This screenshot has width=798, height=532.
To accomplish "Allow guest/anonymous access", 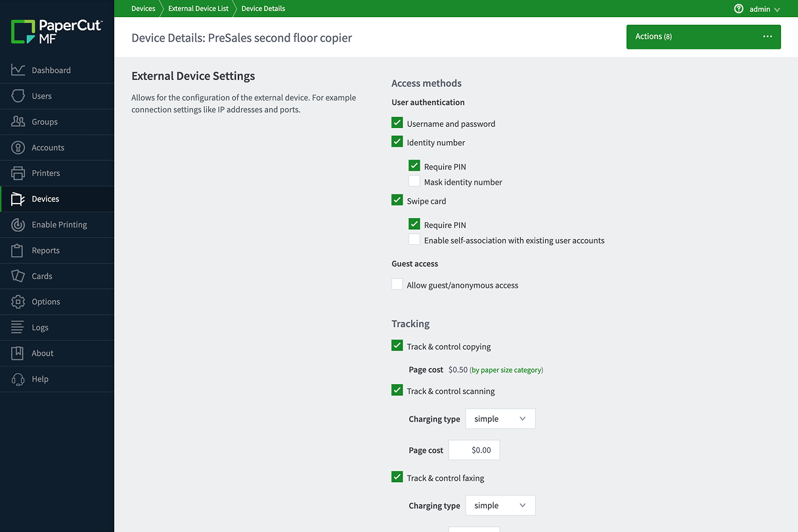I will pos(397,284).
